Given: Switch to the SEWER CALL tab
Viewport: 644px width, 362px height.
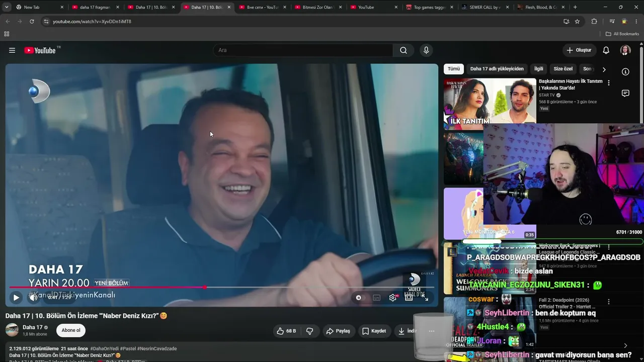Looking at the screenshot, I should [x=485, y=7].
